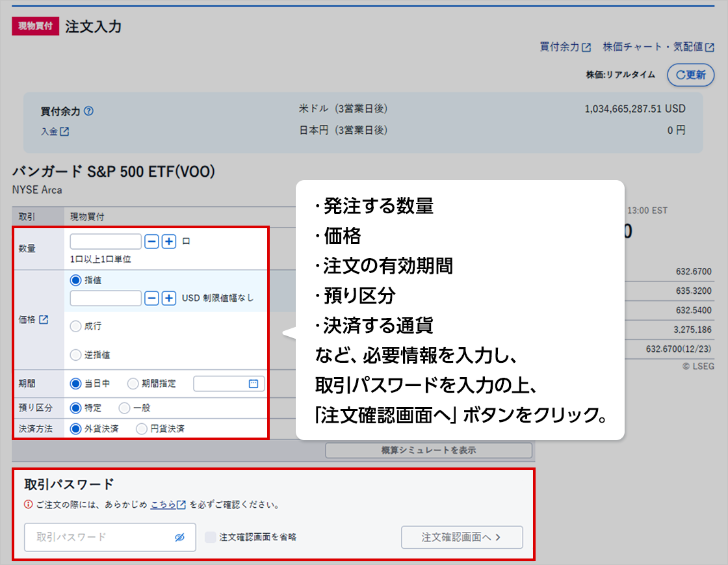Screen dimensions: 728x565
Task: Click the quantity plus stepper button
Action: coord(169,241)
